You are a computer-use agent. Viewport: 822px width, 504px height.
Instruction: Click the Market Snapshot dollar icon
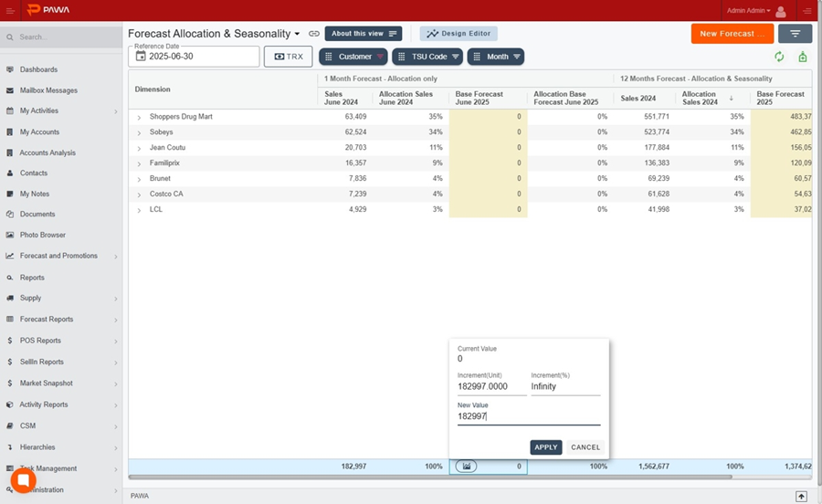(x=10, y=383)
